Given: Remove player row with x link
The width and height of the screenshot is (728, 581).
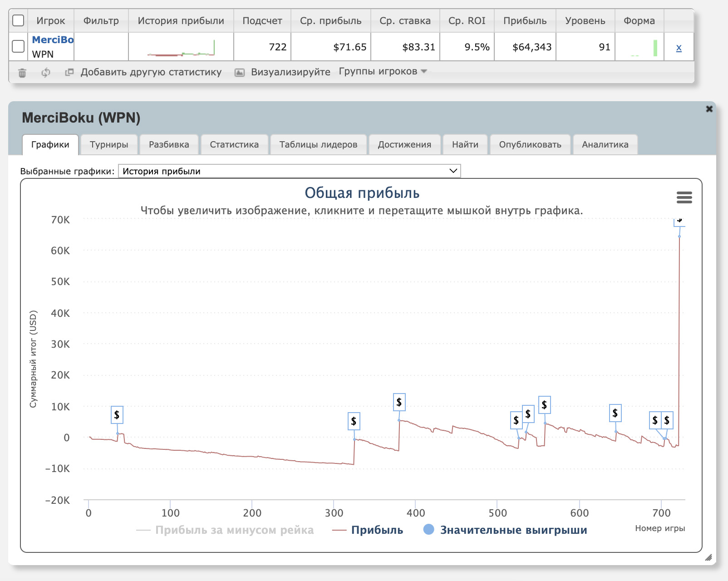Looking at the screenshot, I should click(x=679, y=48).
